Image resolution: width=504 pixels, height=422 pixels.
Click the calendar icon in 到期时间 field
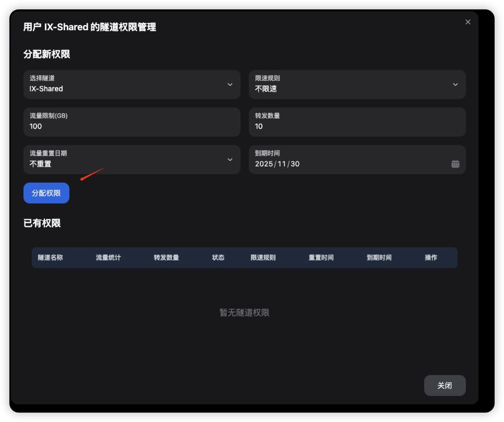(455, 164)
